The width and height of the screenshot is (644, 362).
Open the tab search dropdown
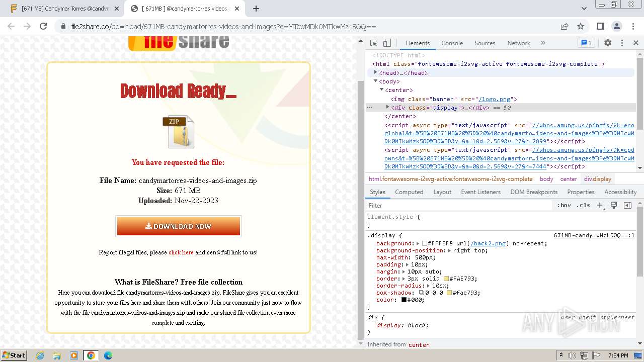584,9
